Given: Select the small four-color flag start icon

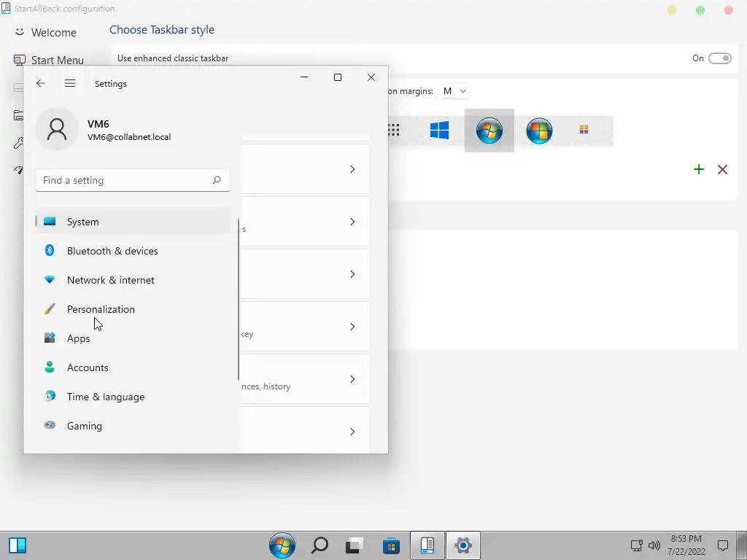Looking at the screenshot, I should pos(584,130).
